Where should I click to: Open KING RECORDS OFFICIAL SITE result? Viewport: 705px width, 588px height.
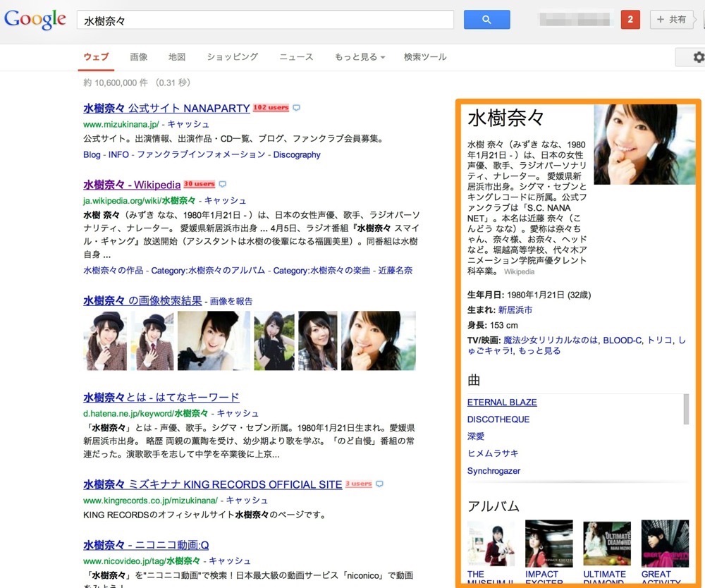click(x=213, y=484)
